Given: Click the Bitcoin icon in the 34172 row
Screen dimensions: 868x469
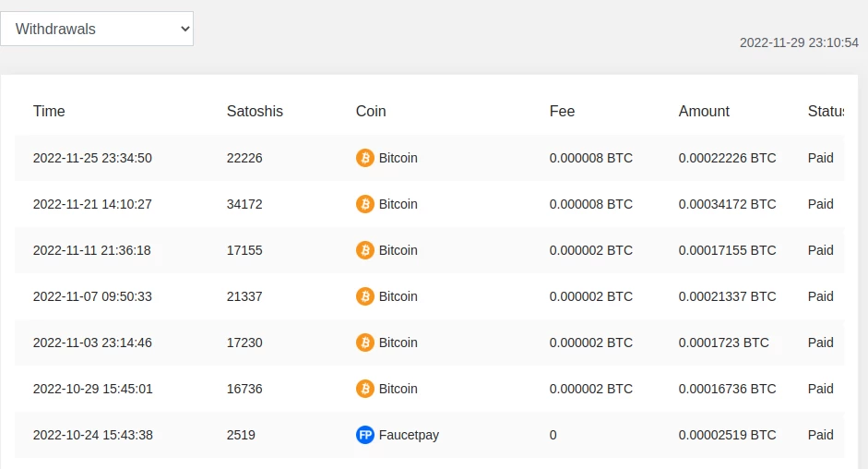Looking at the screenshot, I should 365,204.
